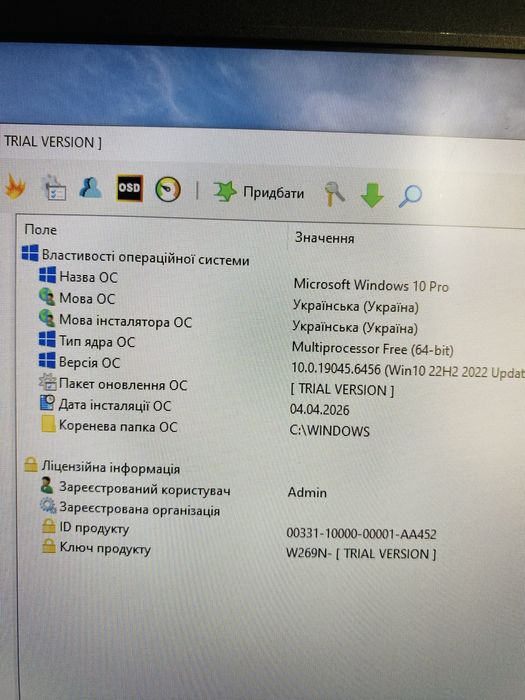Click the gear icon beside Пакет оновлення ОС
The width and height of the screenshot is (525, 700).
coord(47,383)
